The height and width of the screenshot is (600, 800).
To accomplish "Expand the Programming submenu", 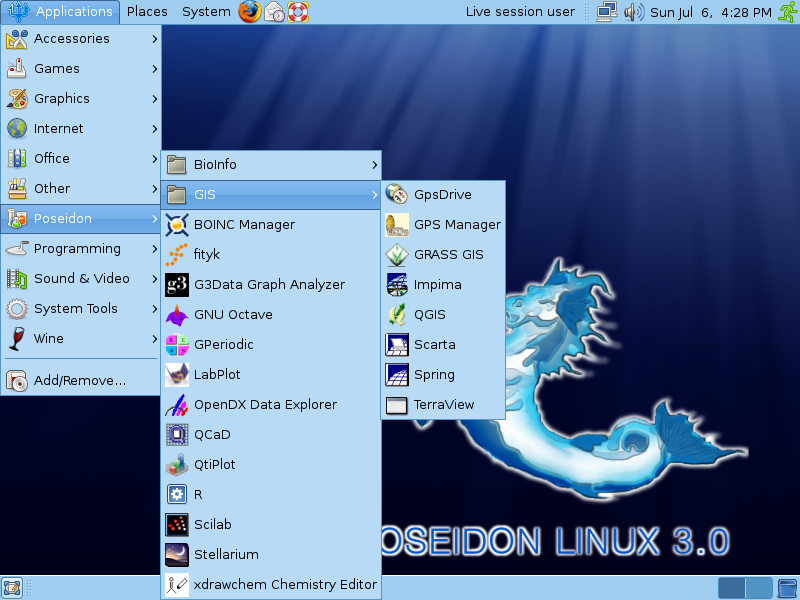I will click(81, 248).
